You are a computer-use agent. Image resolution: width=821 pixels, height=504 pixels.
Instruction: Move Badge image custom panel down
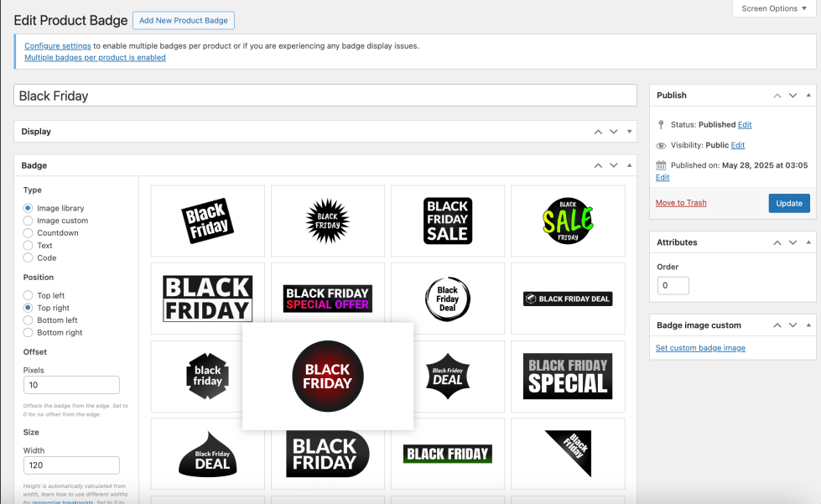(792, 325)
